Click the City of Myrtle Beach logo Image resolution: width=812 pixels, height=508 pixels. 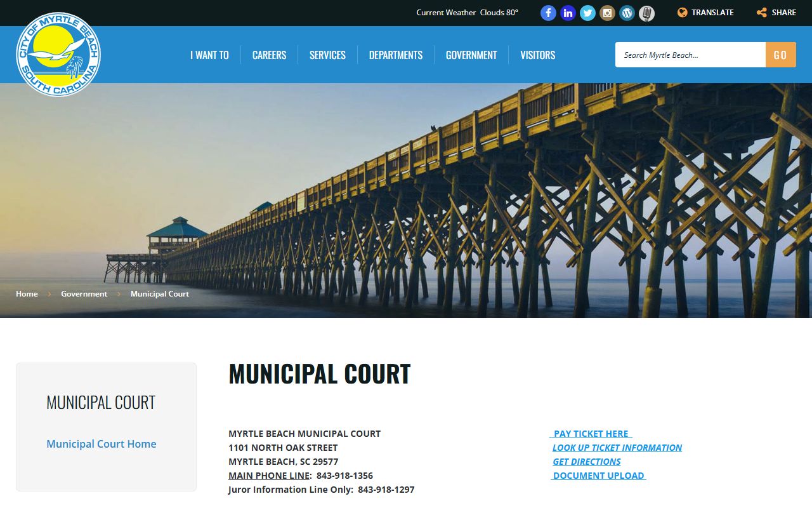click(58, 55)
